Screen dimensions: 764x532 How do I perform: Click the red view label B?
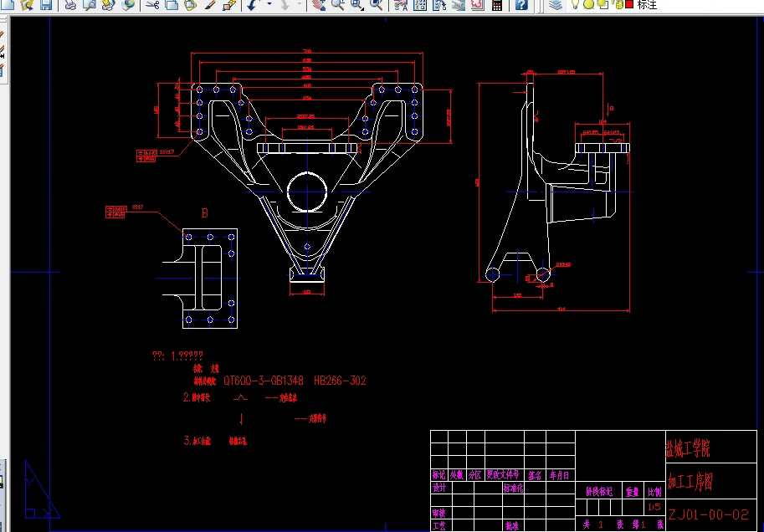click(x=205, y=213)
